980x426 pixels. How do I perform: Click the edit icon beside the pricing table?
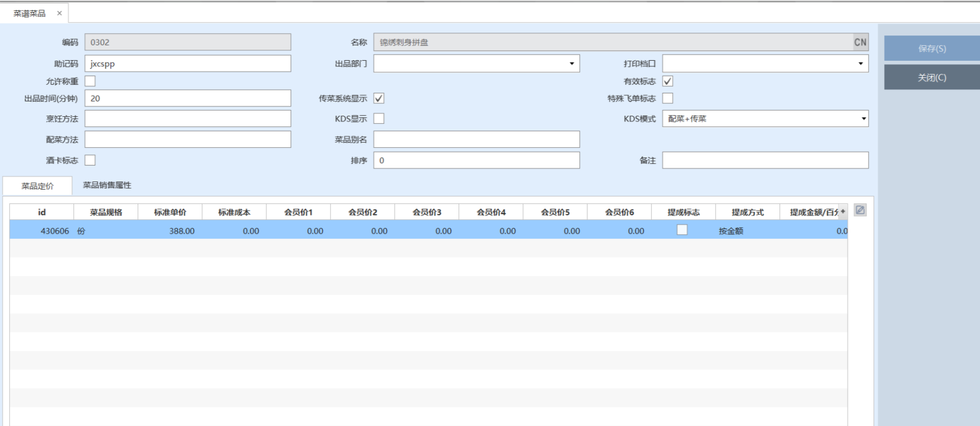coord(860,210)
